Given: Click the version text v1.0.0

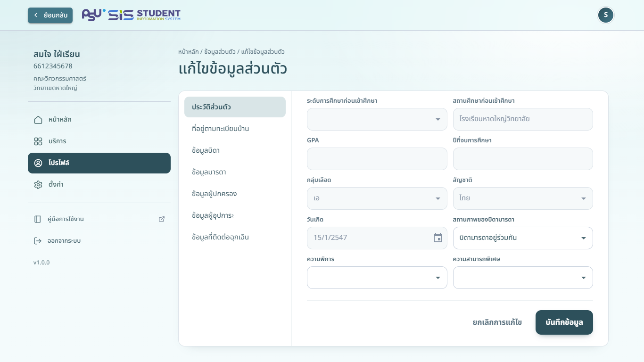Looking at the screenshot, I should click(41, 263).
